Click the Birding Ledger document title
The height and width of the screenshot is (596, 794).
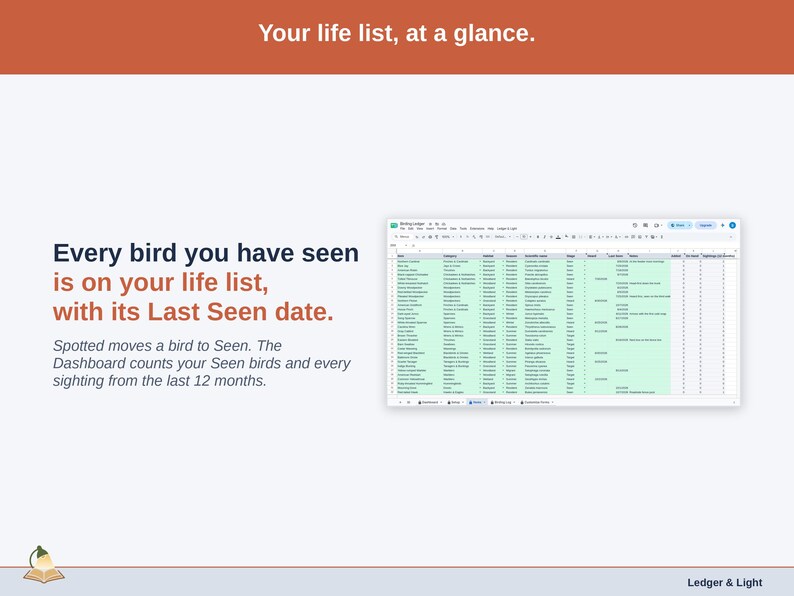pos(412,224)
